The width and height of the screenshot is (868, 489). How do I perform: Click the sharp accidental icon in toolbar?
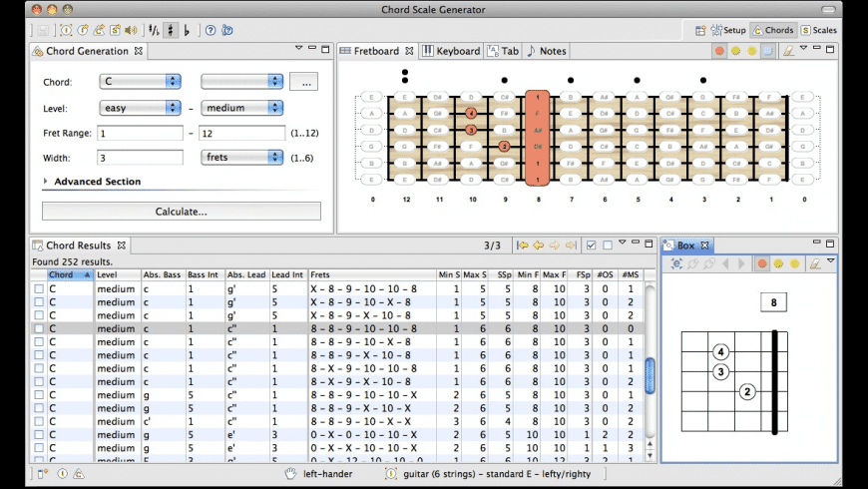pyautogui.click(x=171, y=30)
